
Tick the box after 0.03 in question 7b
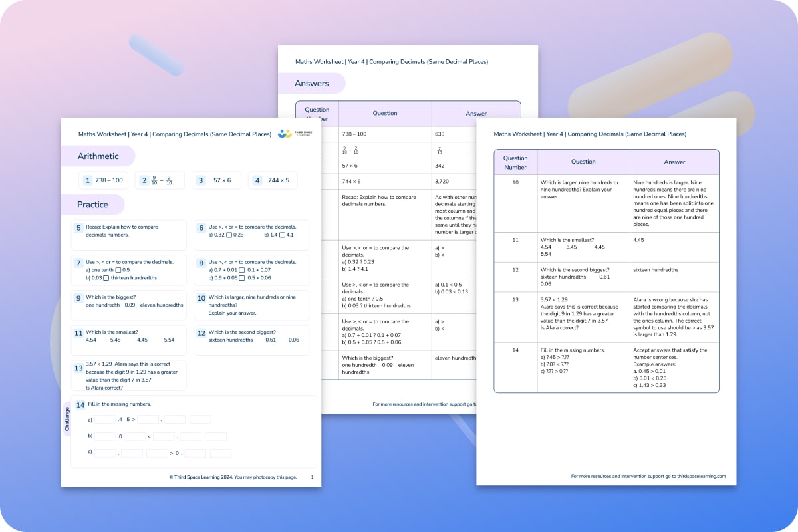pyautogui.click(x=106, y=278)
